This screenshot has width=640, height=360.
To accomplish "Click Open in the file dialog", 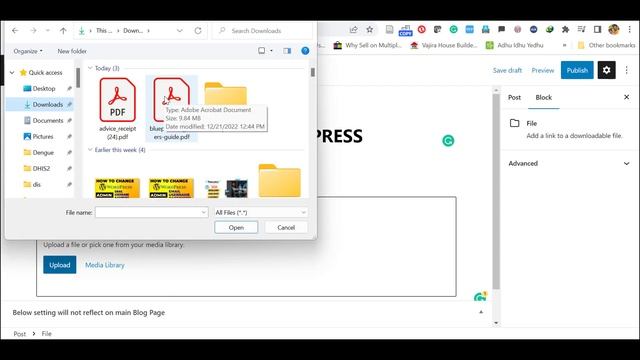I will point(236,227).
